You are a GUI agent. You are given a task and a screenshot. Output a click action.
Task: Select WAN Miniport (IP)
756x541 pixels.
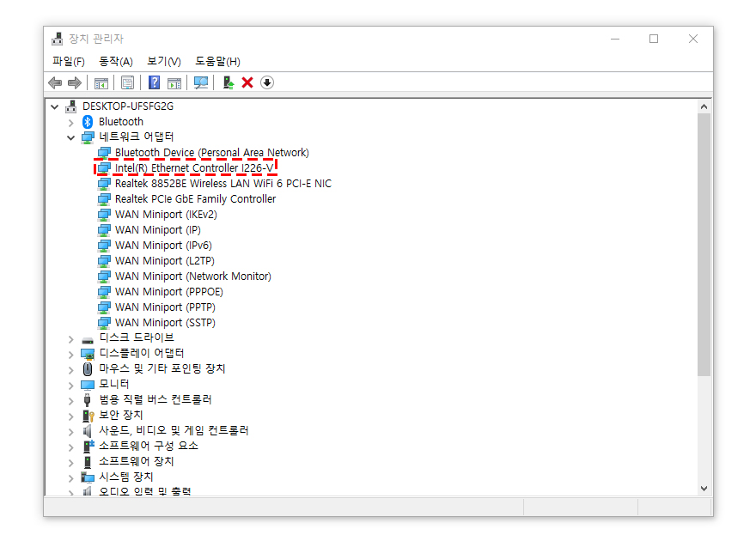158,230
